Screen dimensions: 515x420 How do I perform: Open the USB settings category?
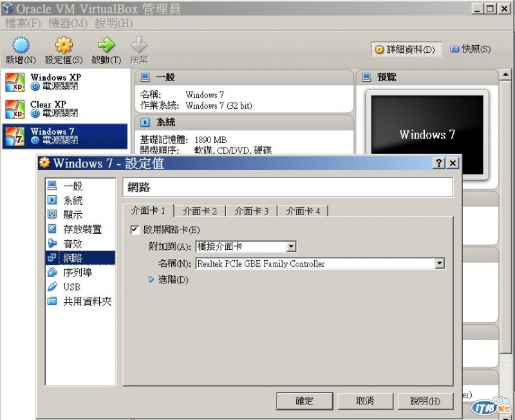[80, 287]
